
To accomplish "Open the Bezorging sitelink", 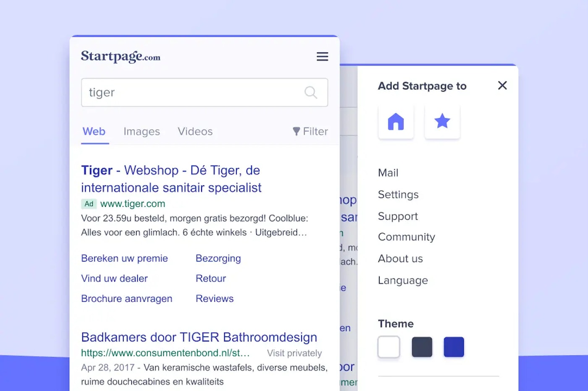I will pos(218,258).
